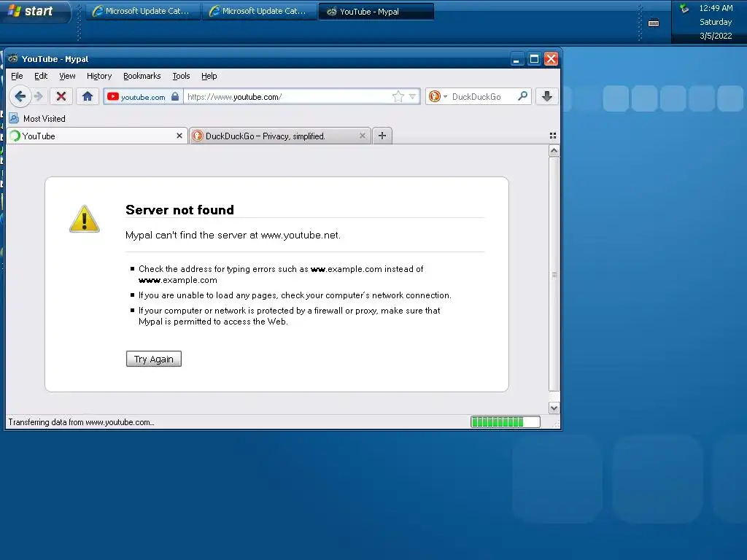Click the Server not found heading
The image size is (747, 560).
tap(179, 210)
